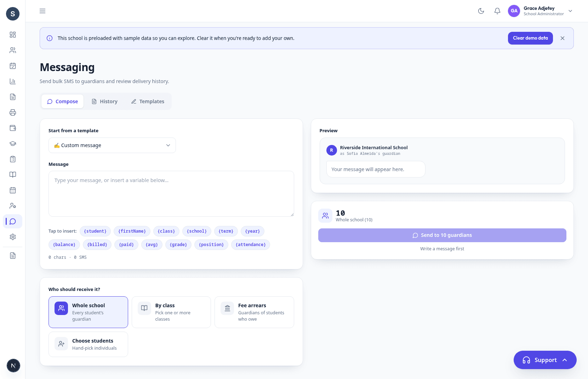Expand the Grace Adjetey account menu chevron
The width and height of the screenshot is (588, 379).
pyautogui.click(x=570, y=11)
